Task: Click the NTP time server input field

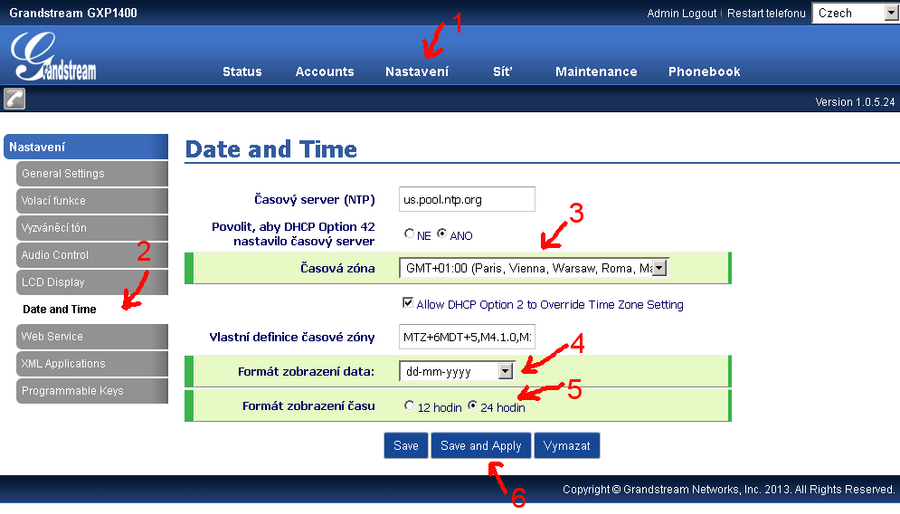Action: pos(467,200)
